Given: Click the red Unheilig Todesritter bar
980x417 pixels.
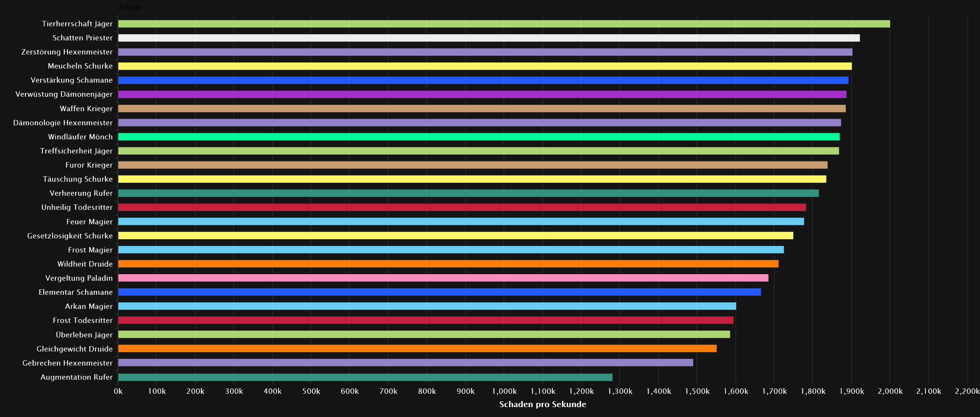Looking at the screenshot, I should [x=462, y=207].
